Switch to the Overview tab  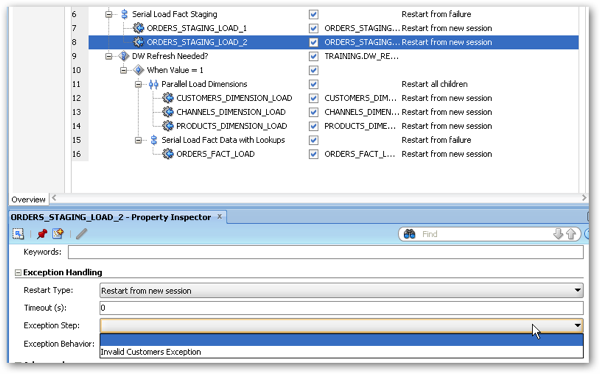coord(28,199)
